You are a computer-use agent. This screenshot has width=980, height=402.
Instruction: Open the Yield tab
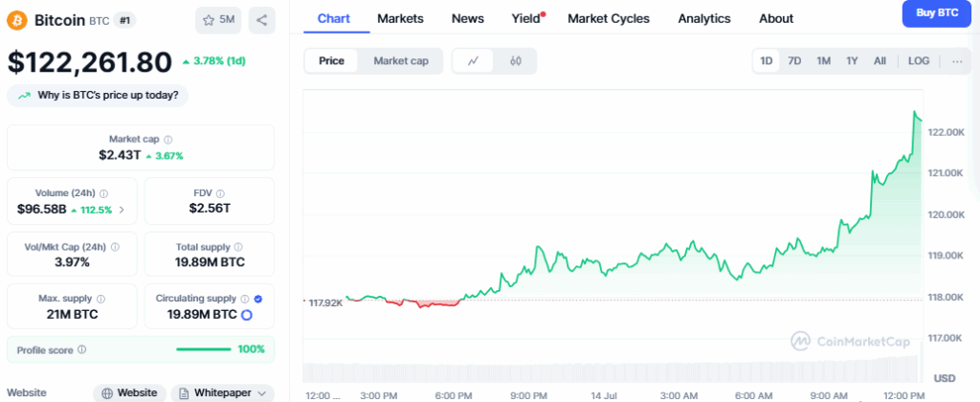[526, 19]
